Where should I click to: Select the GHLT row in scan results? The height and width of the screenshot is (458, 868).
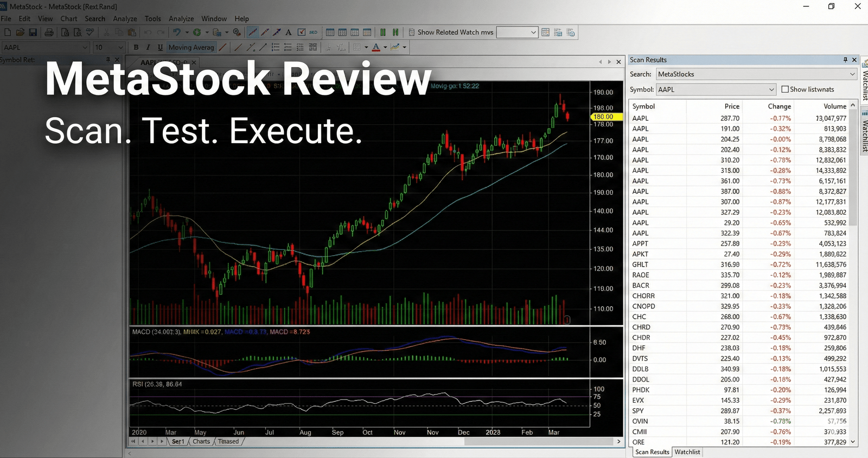click(x=739, y=265)
